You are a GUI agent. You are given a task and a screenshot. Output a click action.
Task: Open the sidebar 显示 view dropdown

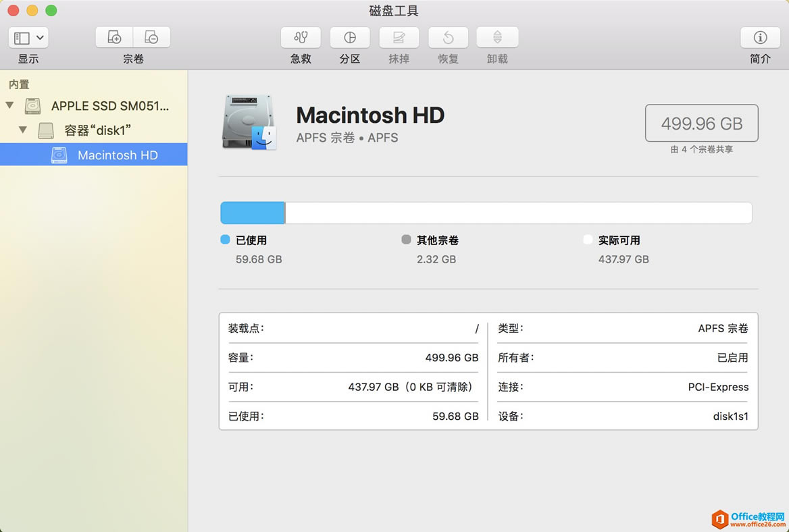(28, 38)
